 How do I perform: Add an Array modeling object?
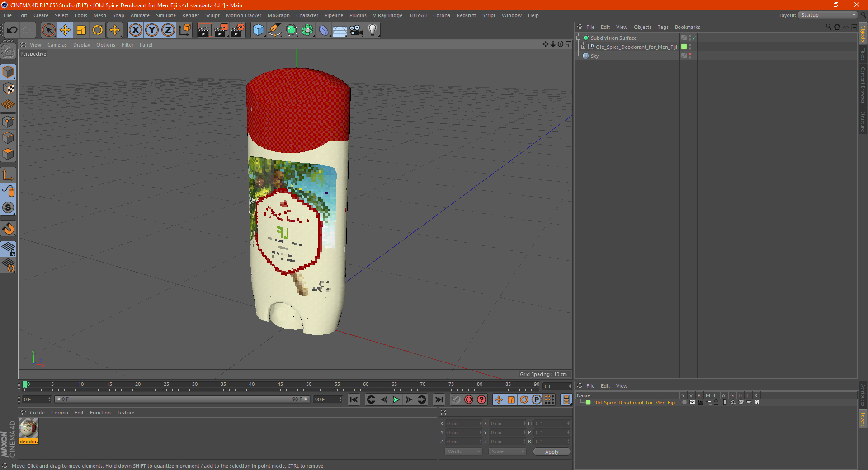[x=307, y=30]
